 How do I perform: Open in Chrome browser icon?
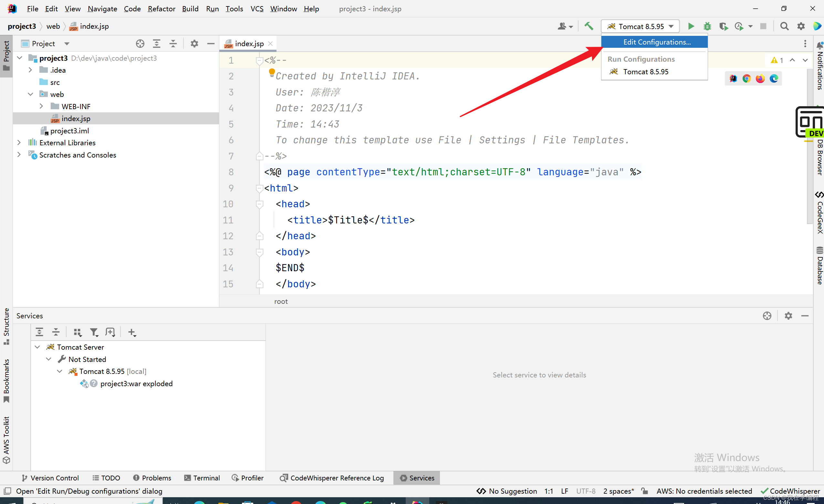pos(746,78)
